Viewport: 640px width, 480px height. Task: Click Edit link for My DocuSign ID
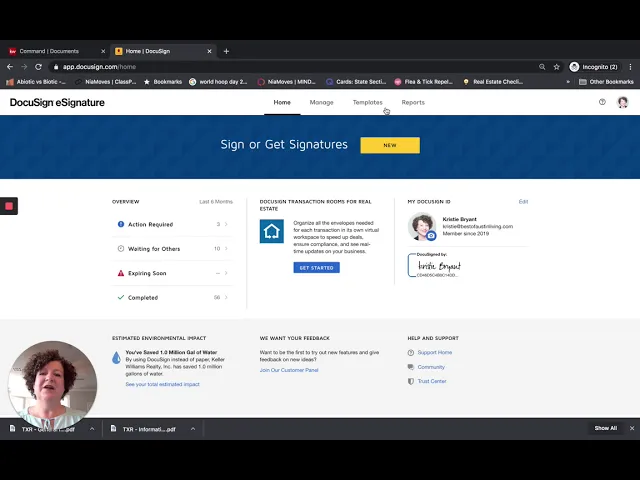tap(523, 202)
